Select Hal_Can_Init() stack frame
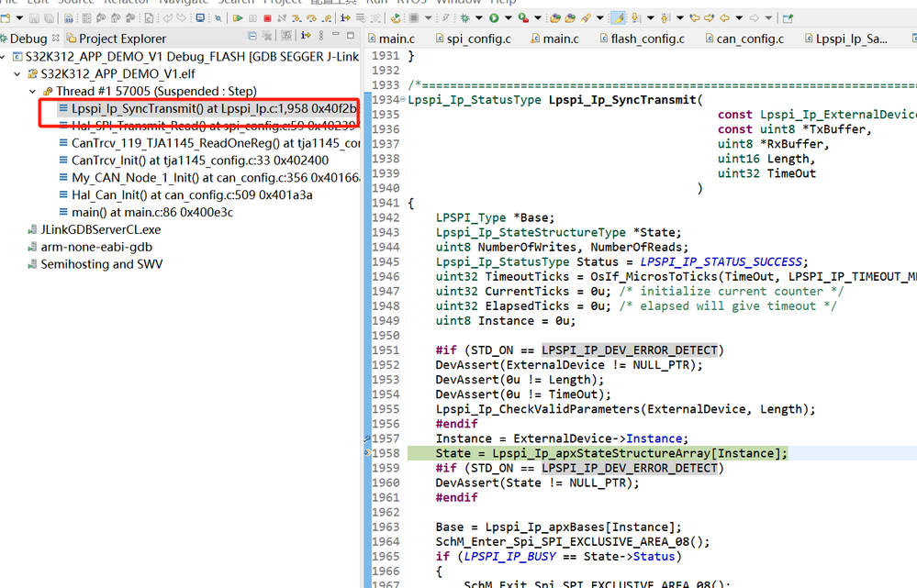This screenshot has width=917, height=588. click(185, 194)
